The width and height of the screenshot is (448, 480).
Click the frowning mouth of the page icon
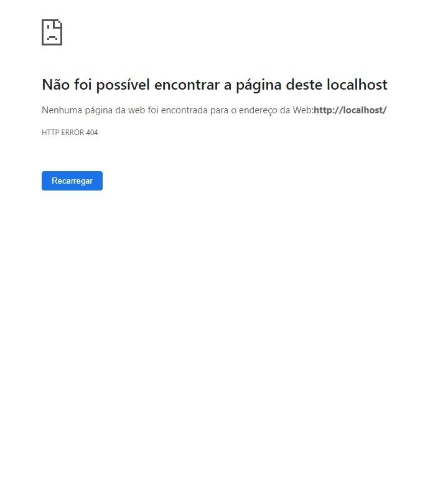[52, 37]
